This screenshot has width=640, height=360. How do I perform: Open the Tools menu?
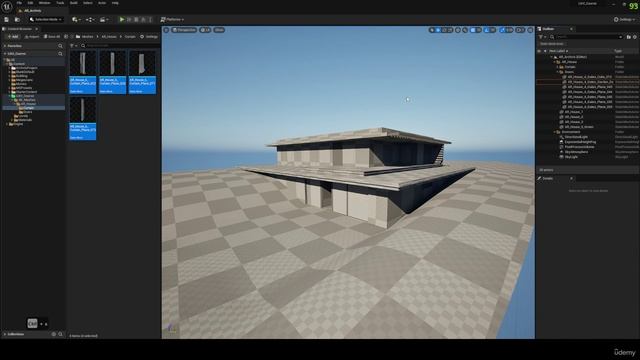(x=60, y=3)
